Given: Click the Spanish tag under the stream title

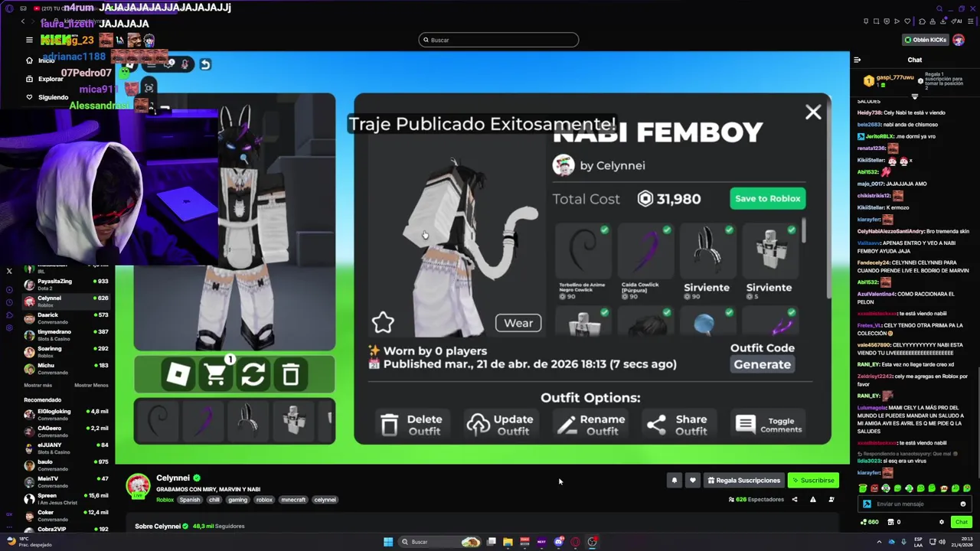Looking at the screenshot, I should [190, 500].
